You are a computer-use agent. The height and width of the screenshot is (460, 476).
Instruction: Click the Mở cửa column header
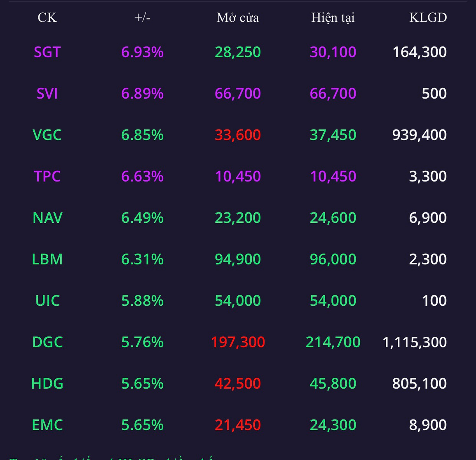(237, 17)
